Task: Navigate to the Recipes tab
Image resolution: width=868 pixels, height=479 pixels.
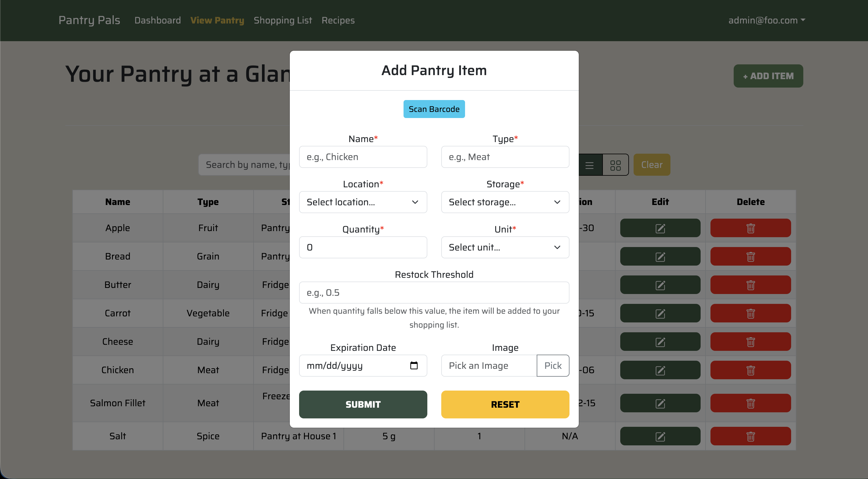Action: click(338, 20)
